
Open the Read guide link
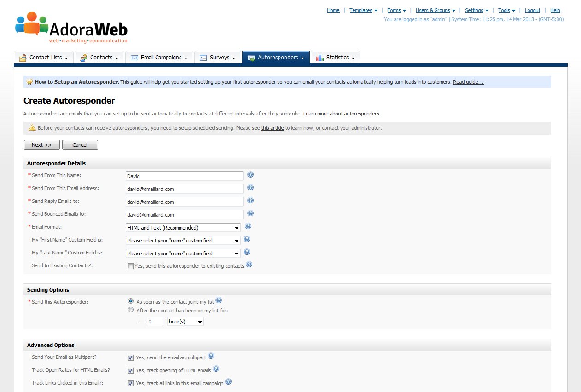[x=468, y=82]
